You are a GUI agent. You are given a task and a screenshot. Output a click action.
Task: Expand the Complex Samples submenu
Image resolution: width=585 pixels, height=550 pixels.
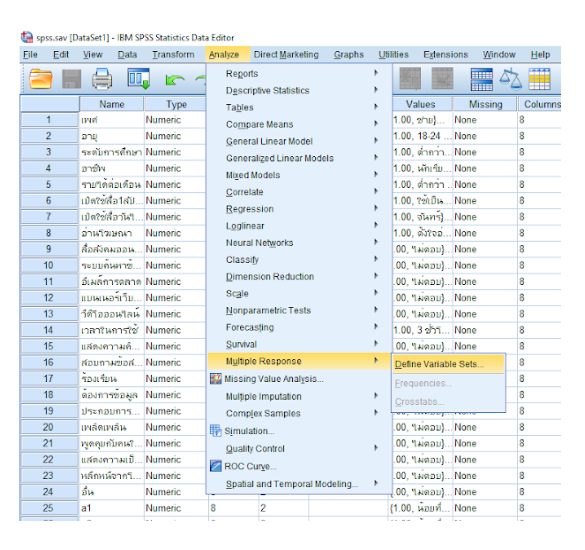299,413
